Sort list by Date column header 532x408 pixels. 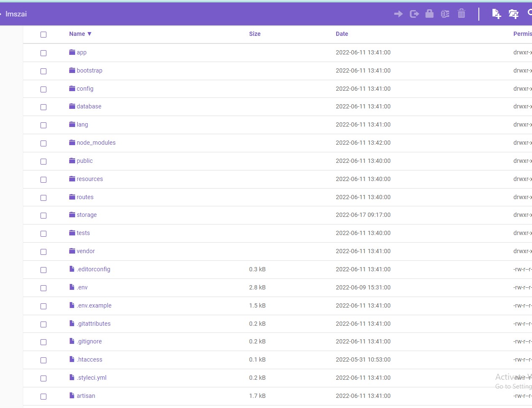click(x=342, y=34)
